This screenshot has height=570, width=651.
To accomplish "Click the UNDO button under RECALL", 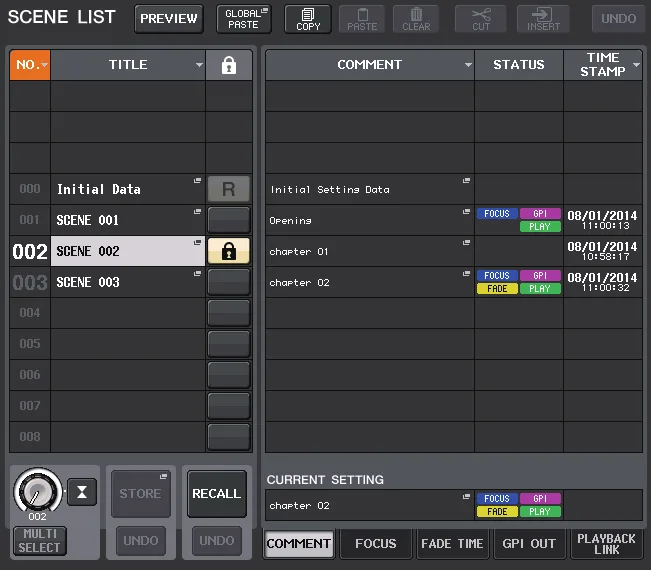I will point(217,541).
